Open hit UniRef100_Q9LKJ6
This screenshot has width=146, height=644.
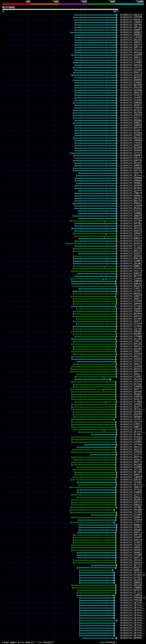tap(131, 15)
